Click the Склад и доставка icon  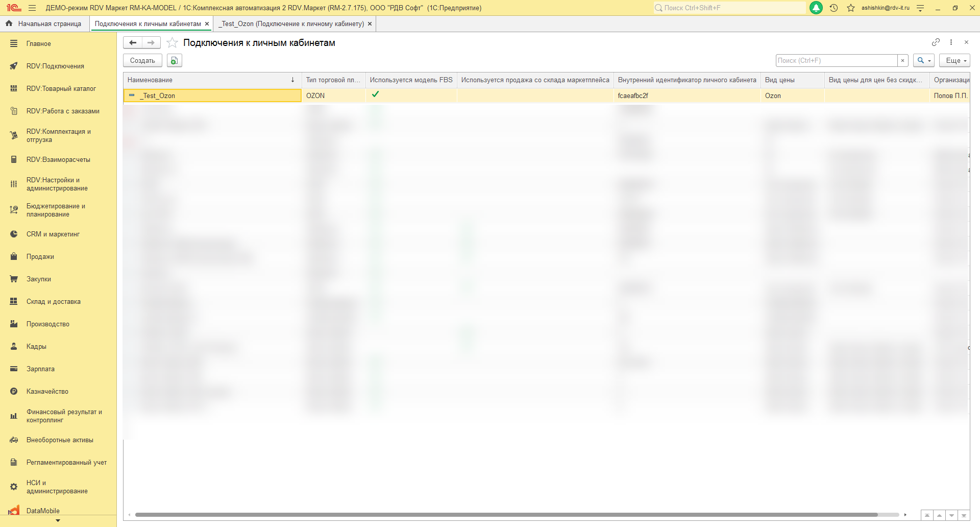(x=14, y=302)
